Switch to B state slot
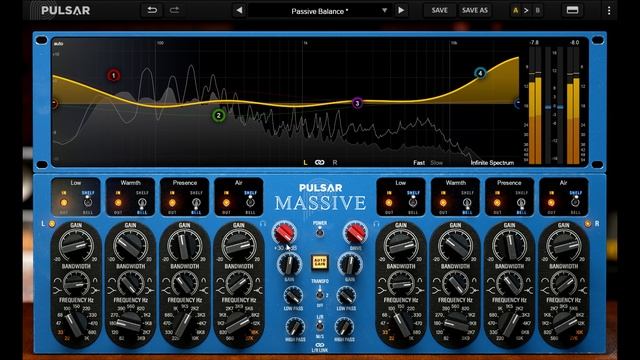 click(538, 11)
